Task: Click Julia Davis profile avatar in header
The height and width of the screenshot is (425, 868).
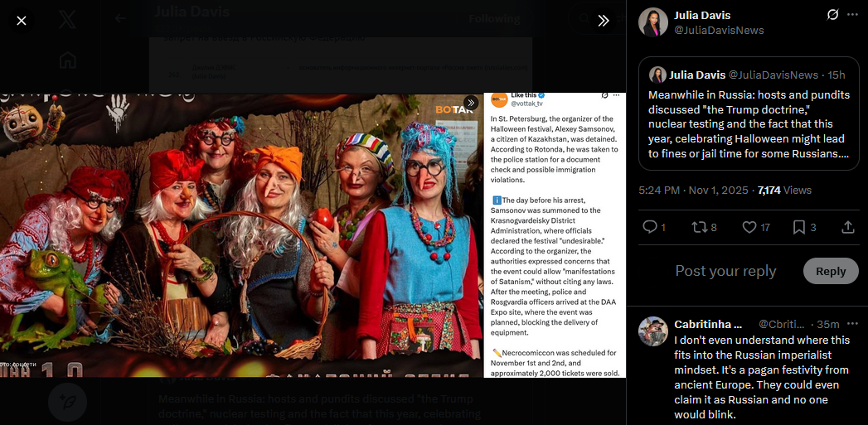Action: click(x=652, y=22)
